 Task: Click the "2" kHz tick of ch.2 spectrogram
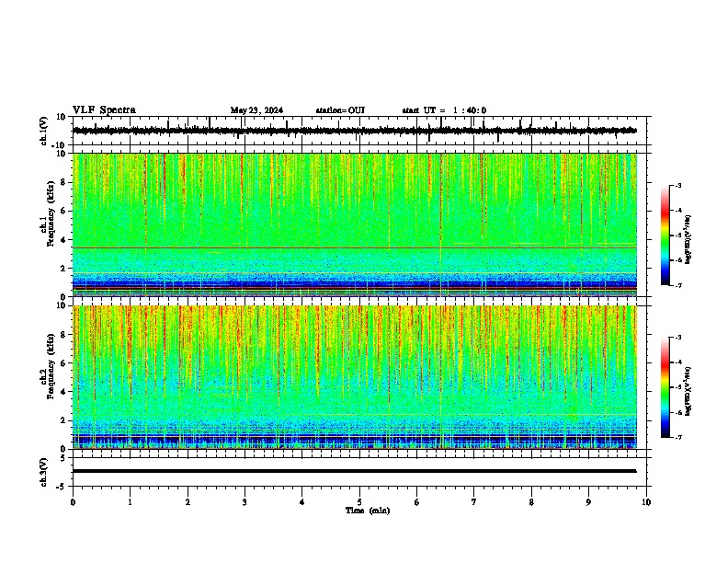65,420
